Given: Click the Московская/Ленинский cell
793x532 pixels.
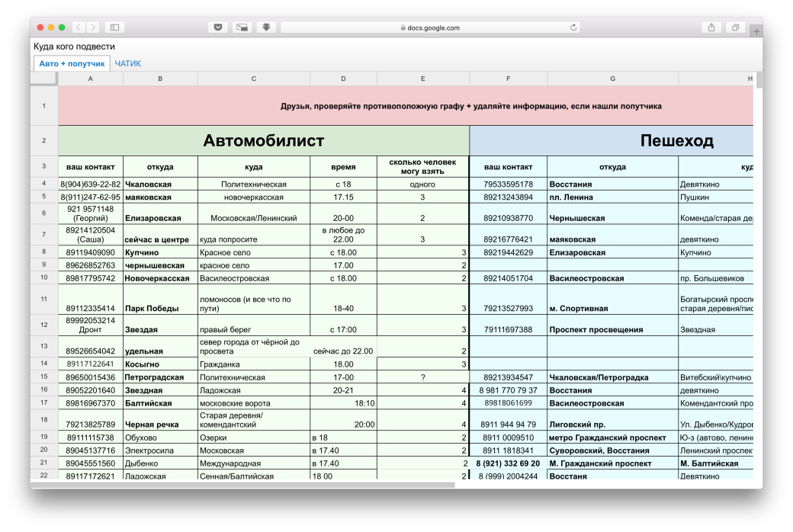Looking at the screenshot, I should click(x=254, y=214).
